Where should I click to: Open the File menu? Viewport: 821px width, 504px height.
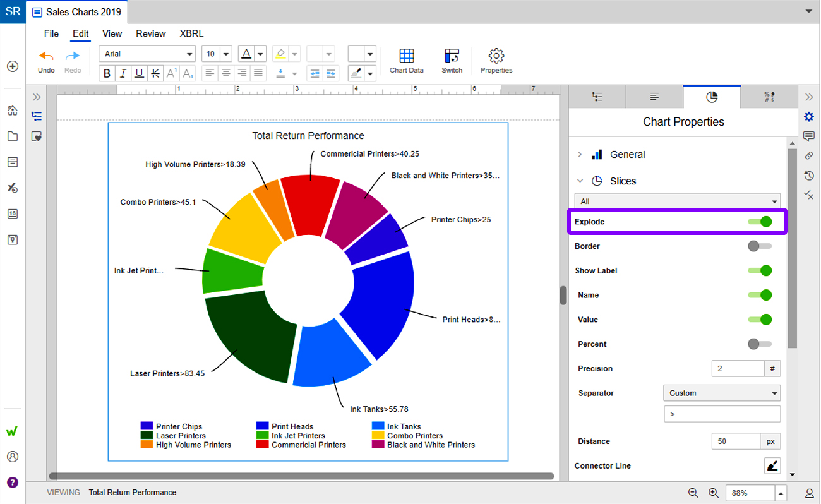click(x=51, y=33)
